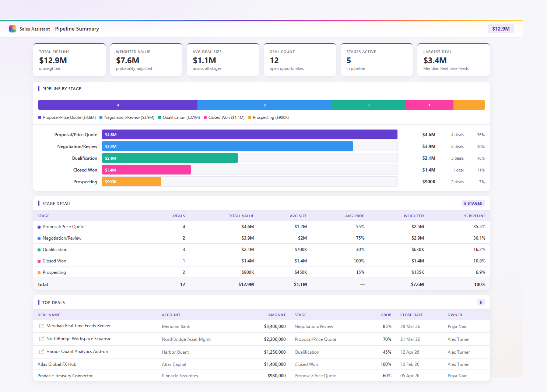Click legend entry Negotiation/Review ($3.9M)

(127, 117)
